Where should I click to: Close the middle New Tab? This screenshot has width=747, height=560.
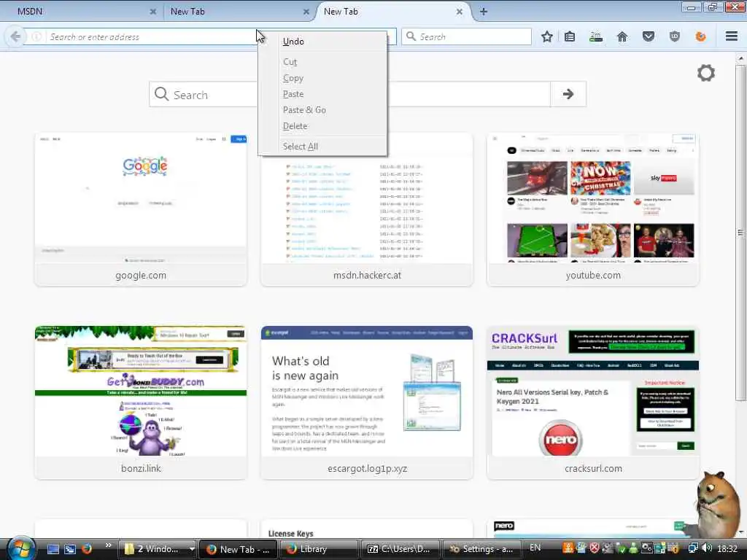tap(306, 12)
